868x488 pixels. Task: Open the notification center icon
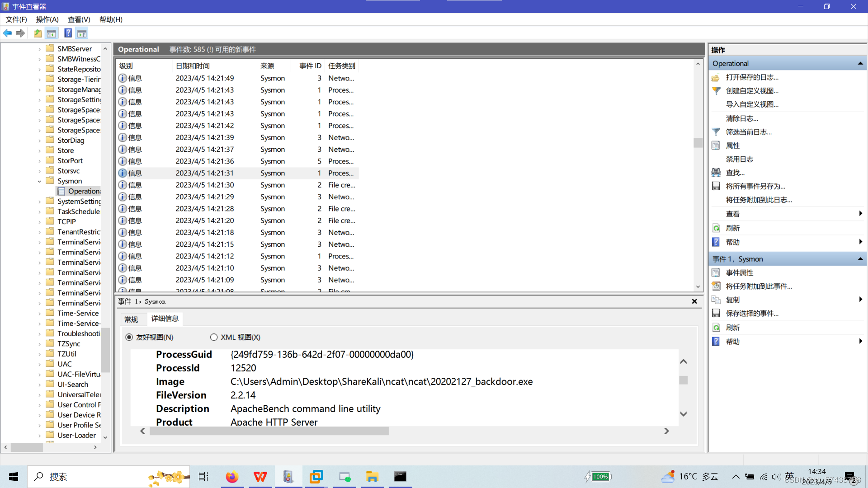click(x=849, y=477)
